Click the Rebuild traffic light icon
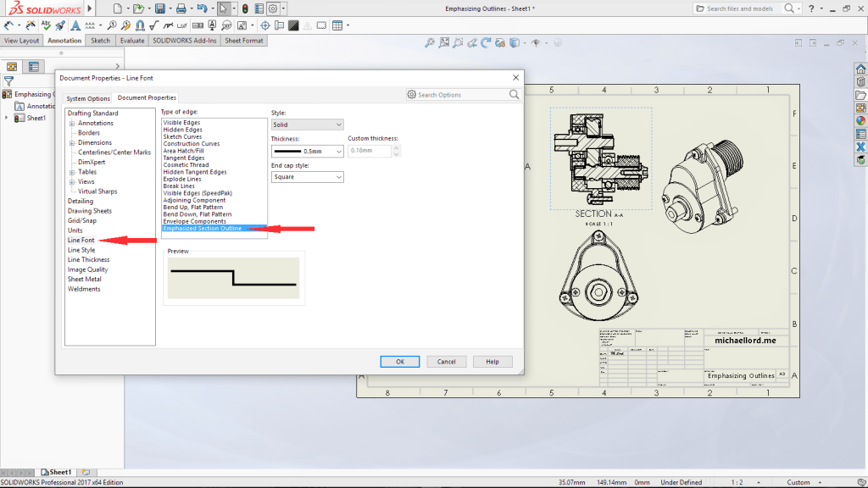The image size is (868, 488). pos(245,8)
